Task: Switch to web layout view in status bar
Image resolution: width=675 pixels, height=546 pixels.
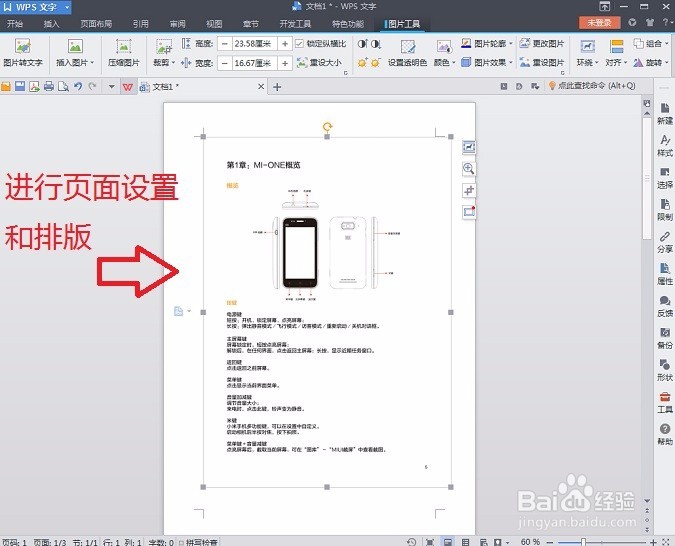Action: click(x=483, y=542)
